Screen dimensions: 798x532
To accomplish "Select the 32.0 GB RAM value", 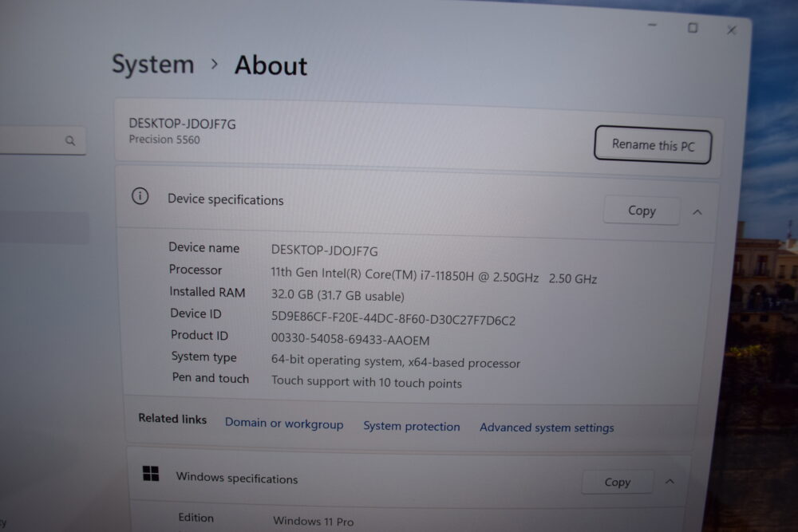I will tap(338, 295).
